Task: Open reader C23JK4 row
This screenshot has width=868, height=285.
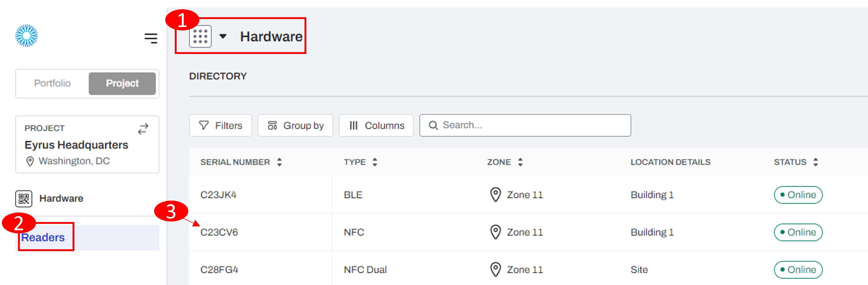Action: point(218,195)
